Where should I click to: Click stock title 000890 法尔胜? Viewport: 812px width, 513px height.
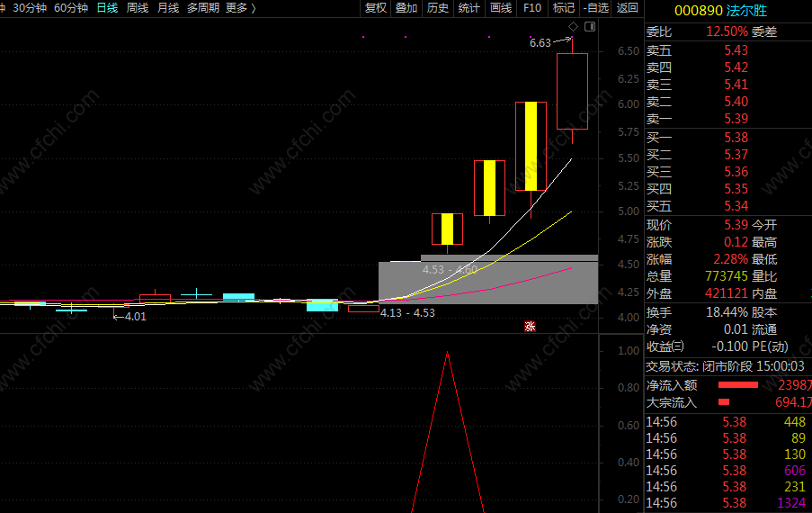pyautogui.click(x=720, y=11)
